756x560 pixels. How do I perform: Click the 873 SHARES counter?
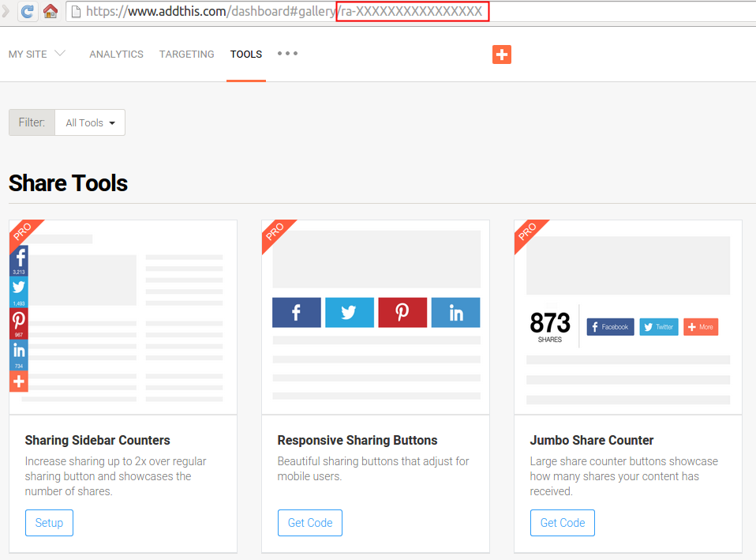(550, 327)
